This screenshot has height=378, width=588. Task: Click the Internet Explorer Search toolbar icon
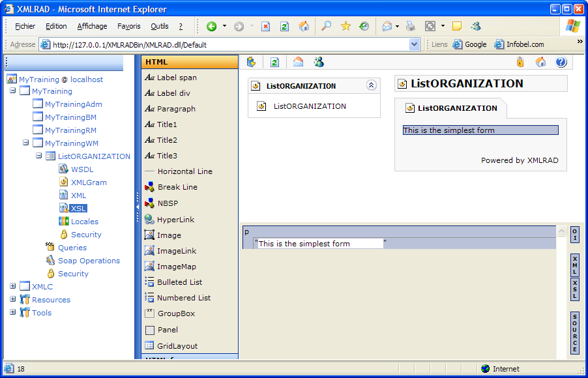coord(326,26)
